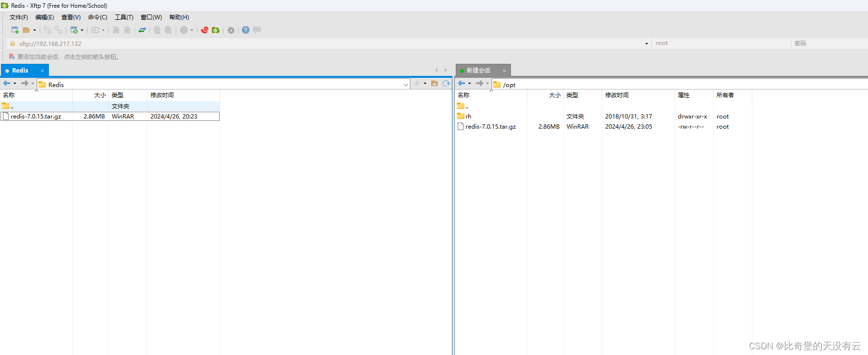
Task: Go back in local Redis pane
Action: coord(7,83)
